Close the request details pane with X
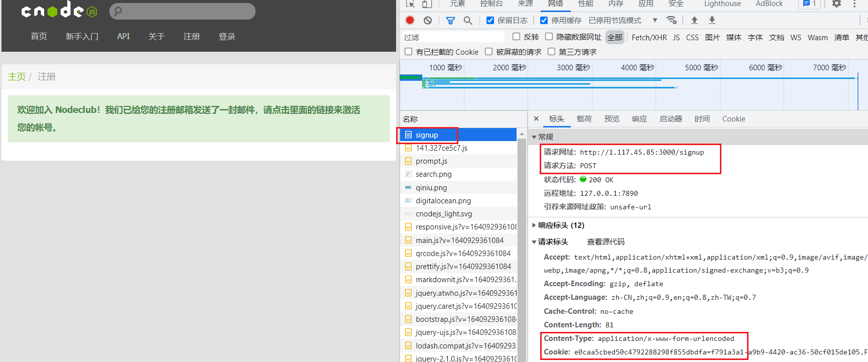 coord(536,119)
